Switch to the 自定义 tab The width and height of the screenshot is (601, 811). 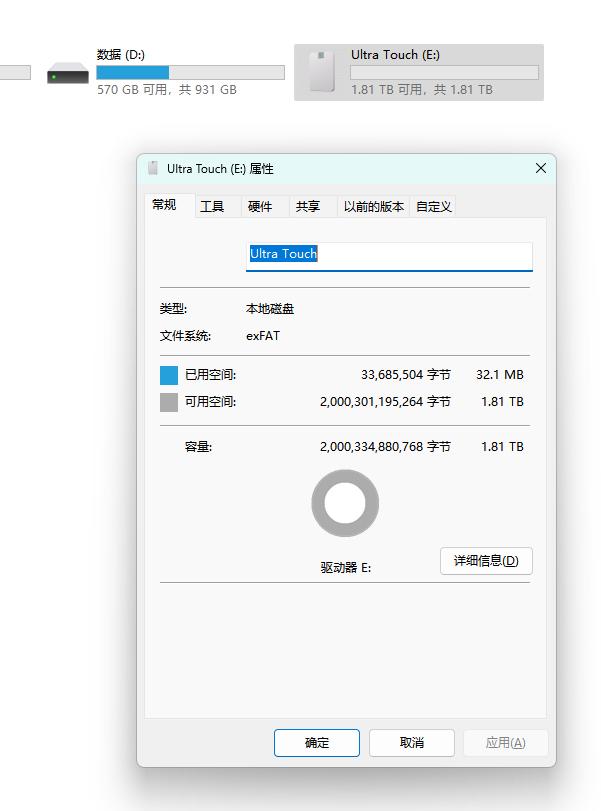[x=433, y=207]
